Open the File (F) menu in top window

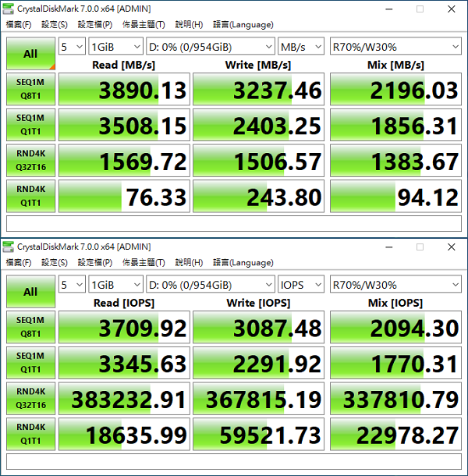19,25
